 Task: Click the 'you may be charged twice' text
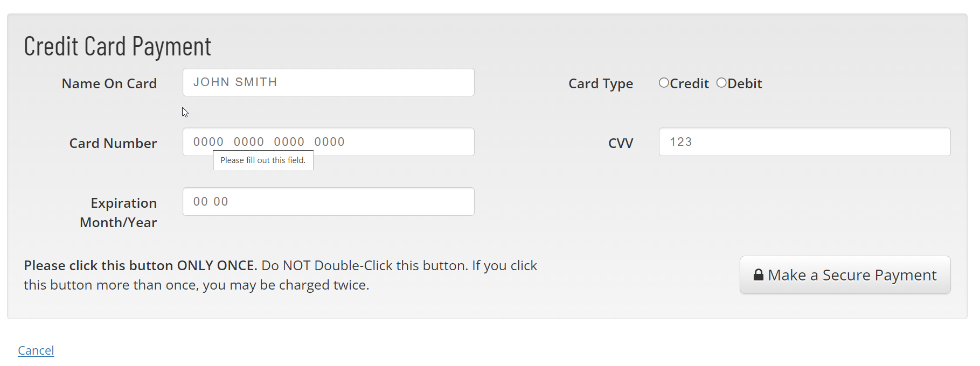286,285
